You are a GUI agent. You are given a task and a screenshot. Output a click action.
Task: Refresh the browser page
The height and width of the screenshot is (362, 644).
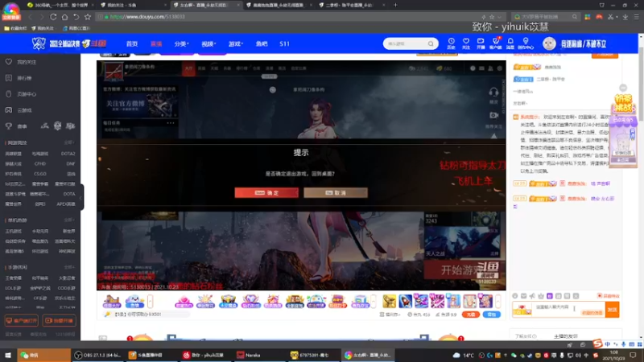coord(53,17)
